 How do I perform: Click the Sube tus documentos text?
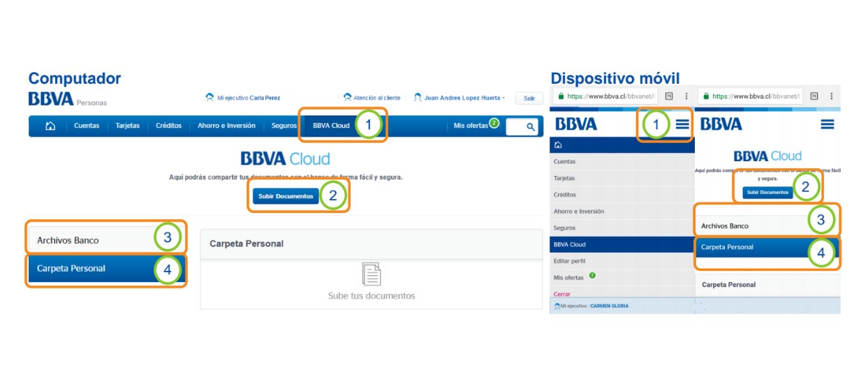[372, 296]
